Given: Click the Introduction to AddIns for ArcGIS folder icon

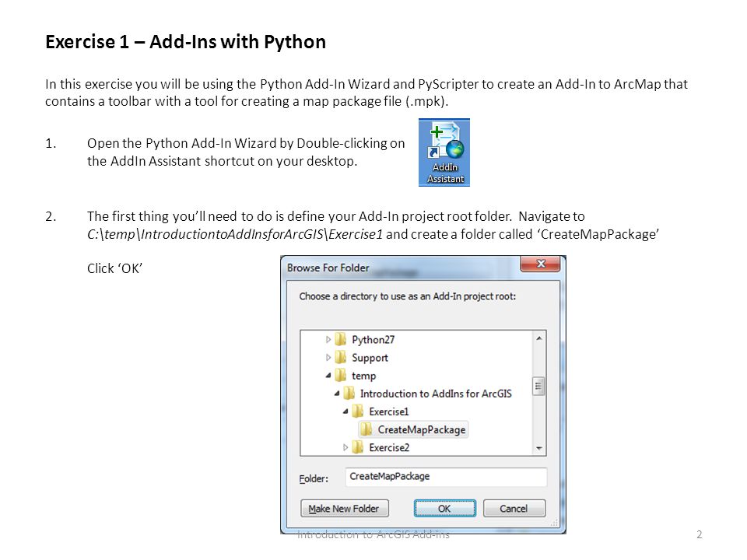Looking at the screenshot, I should pos(349,394).
